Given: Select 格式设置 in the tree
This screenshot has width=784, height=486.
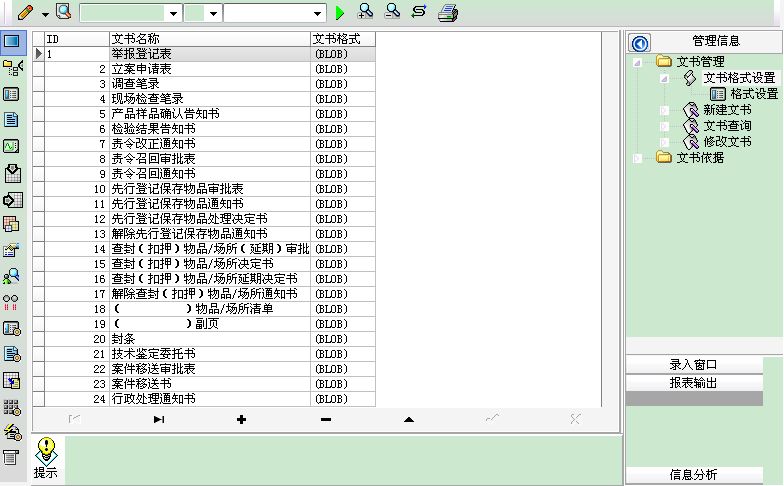Looking at the screenshot, I should (754, 94).
